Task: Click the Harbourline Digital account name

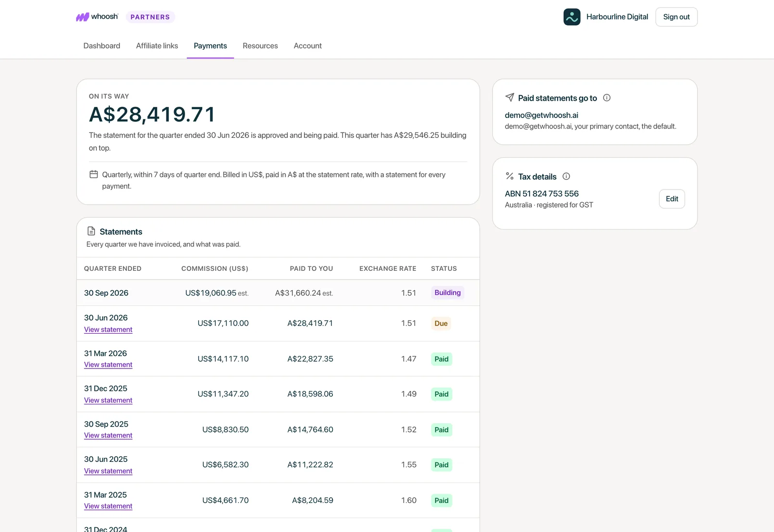Action: [x=617, y=17]
